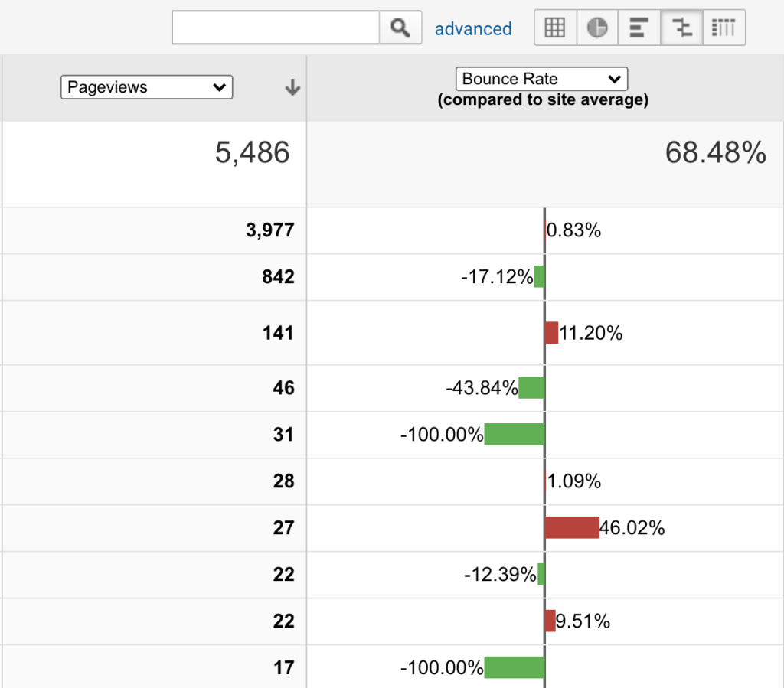Click the -17.12% bounce rate value

[x=497, y=277]
